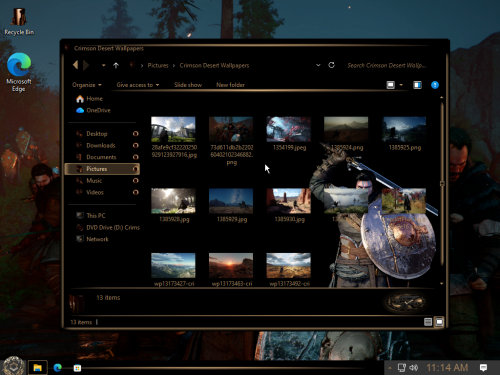Select the 1354199.jpeg thumbnail
This screenshot has height=375, width=500.
pos(289,129)
